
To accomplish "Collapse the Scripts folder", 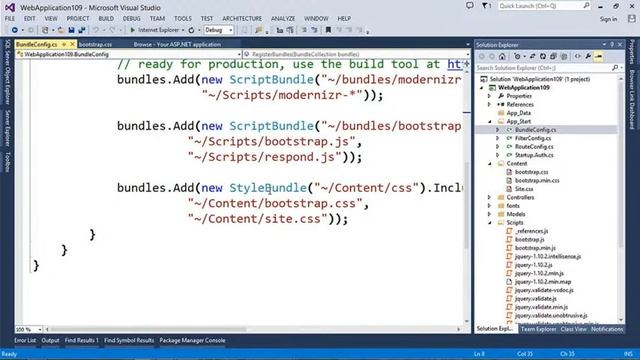I will [x=490, y=223].
